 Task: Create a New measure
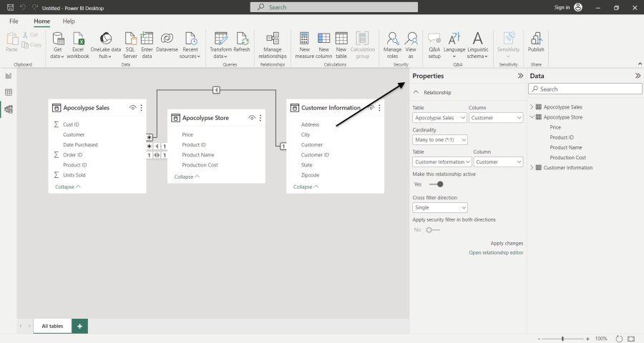304,45
